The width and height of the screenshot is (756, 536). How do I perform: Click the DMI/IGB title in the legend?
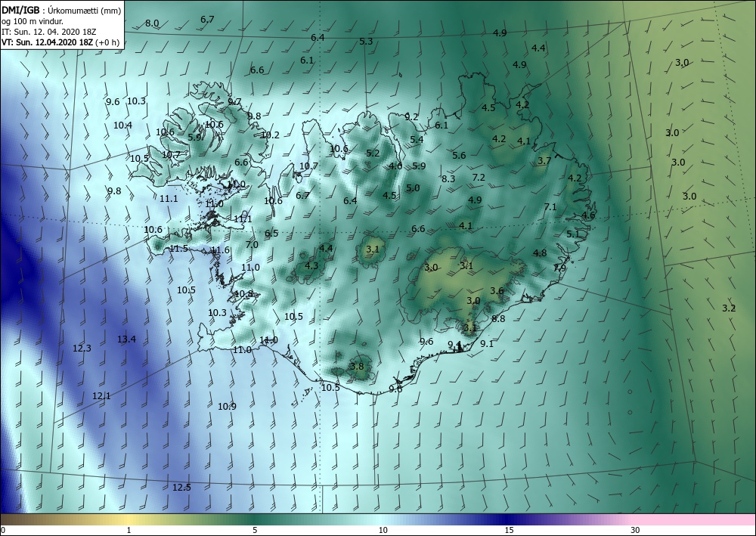pos(20,10)
